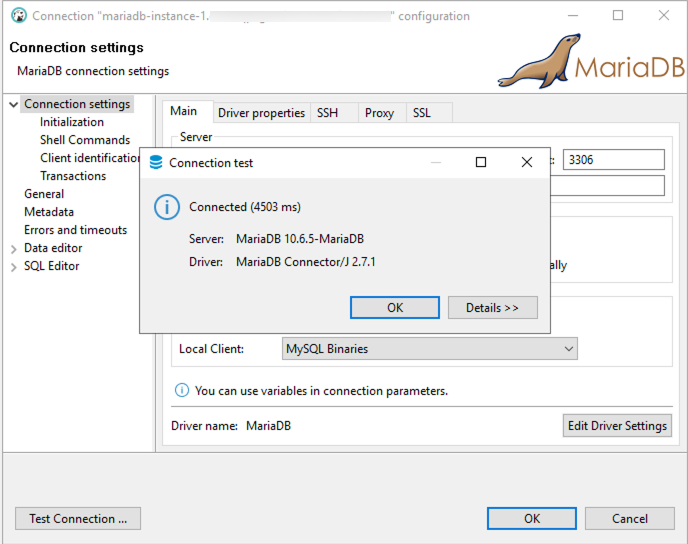Select Initialization in the settings tree
This screenshot has width=688, height=544.
[72, 122]
